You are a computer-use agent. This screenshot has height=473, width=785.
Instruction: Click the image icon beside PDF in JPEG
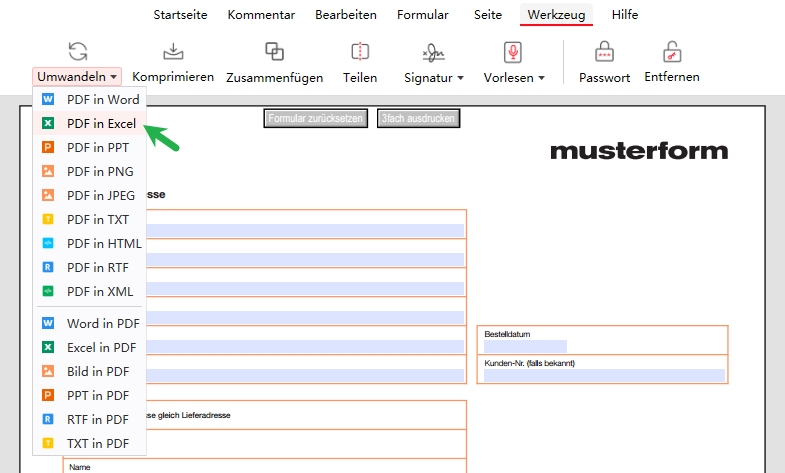pos(48,195)
